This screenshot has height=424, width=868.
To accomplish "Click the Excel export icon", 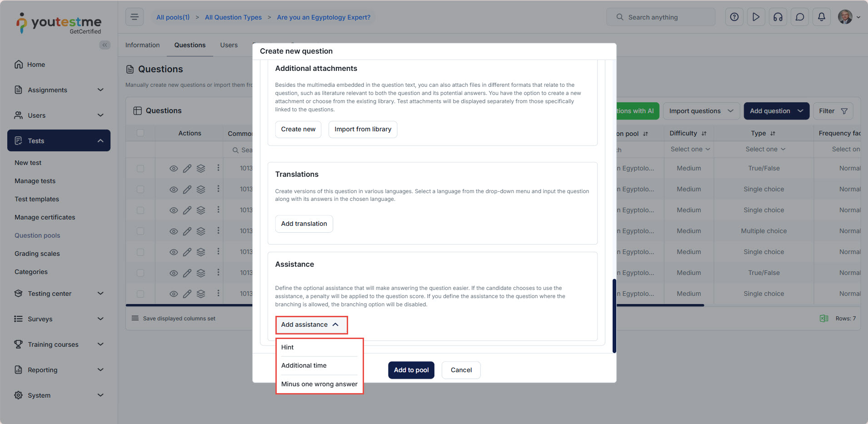I will click(823, 319).
